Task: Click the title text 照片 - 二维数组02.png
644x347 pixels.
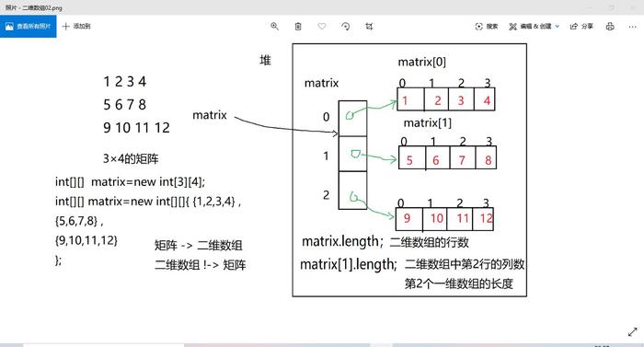Action: tap(34, 7)
